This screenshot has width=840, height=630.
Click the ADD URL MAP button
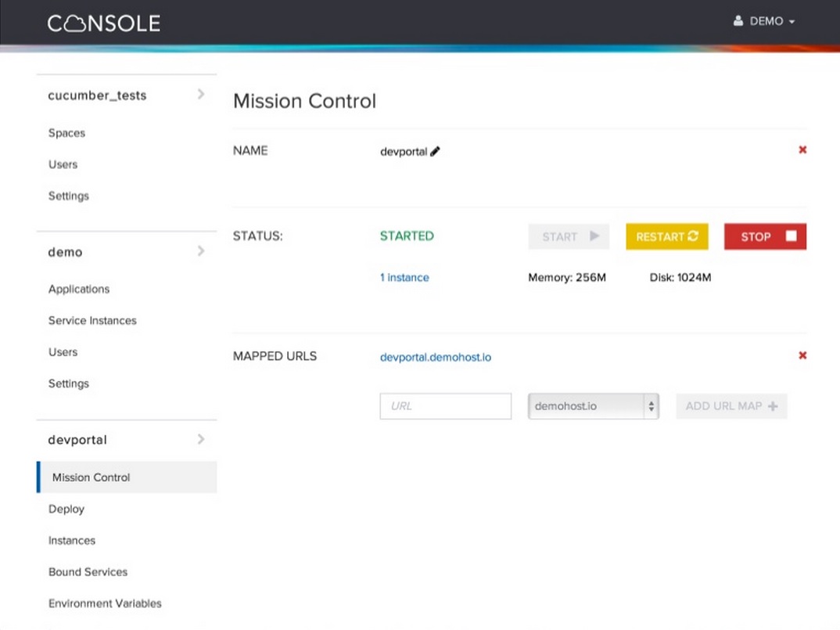tap(731, 406)
